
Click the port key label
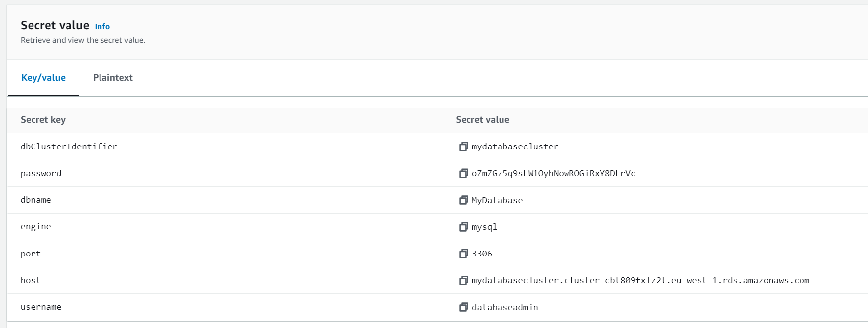pos(31,254)
